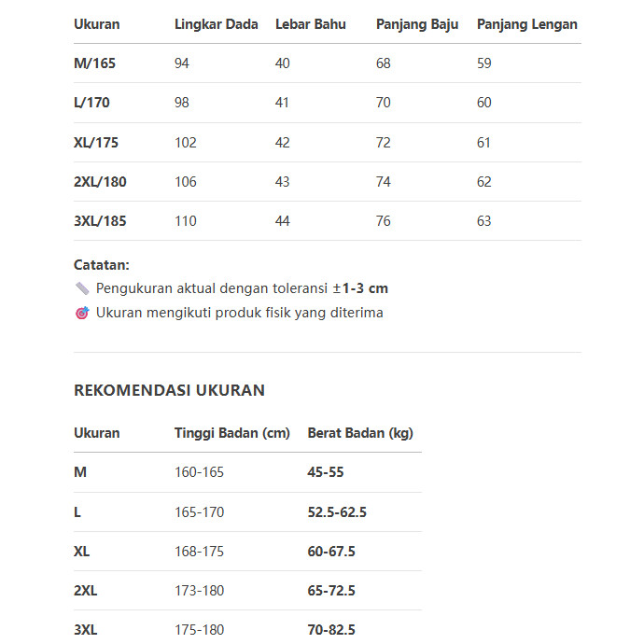Select the Lebar Bahu column header
The image size is (644, 644).
[x=310, y=24]
